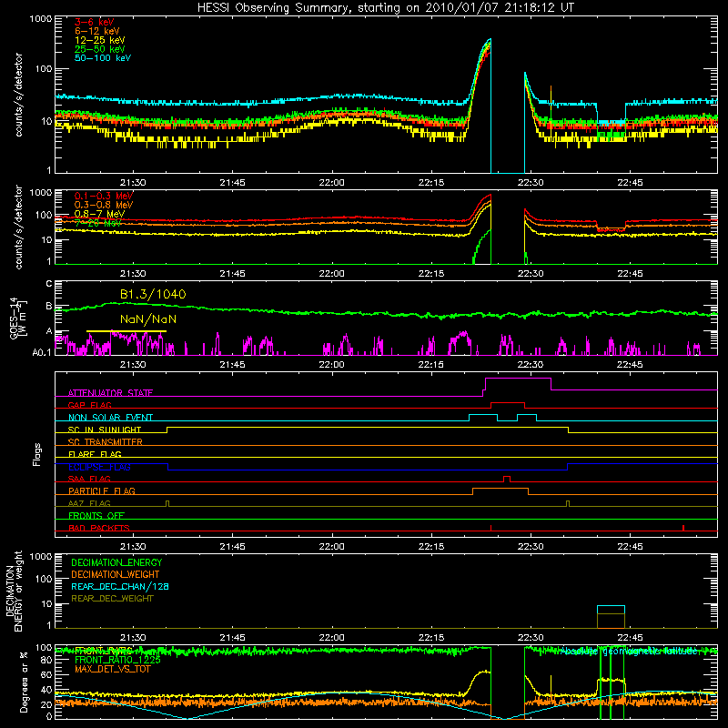This screenshot has height=728, width=728.
Task: Click the SAA_FLAG label
Action: coord(89,480)
